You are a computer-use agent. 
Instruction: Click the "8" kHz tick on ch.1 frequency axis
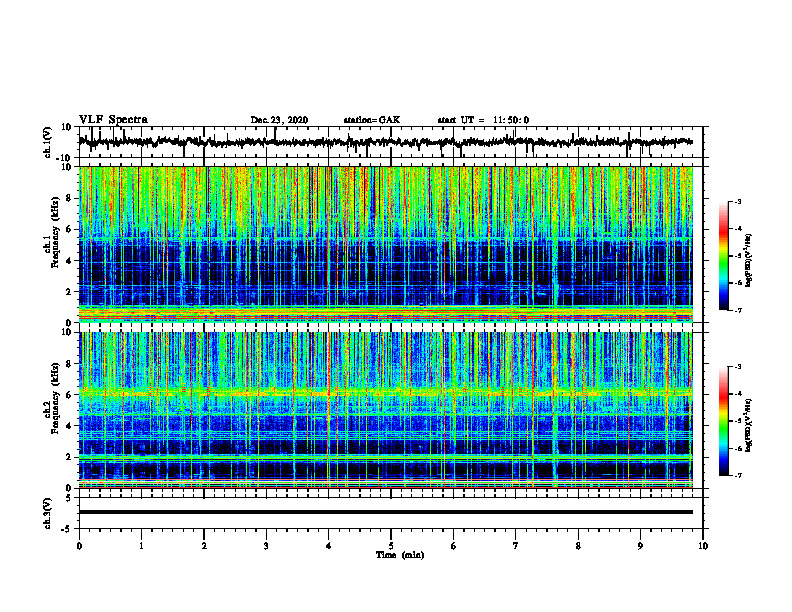(69, 198)
